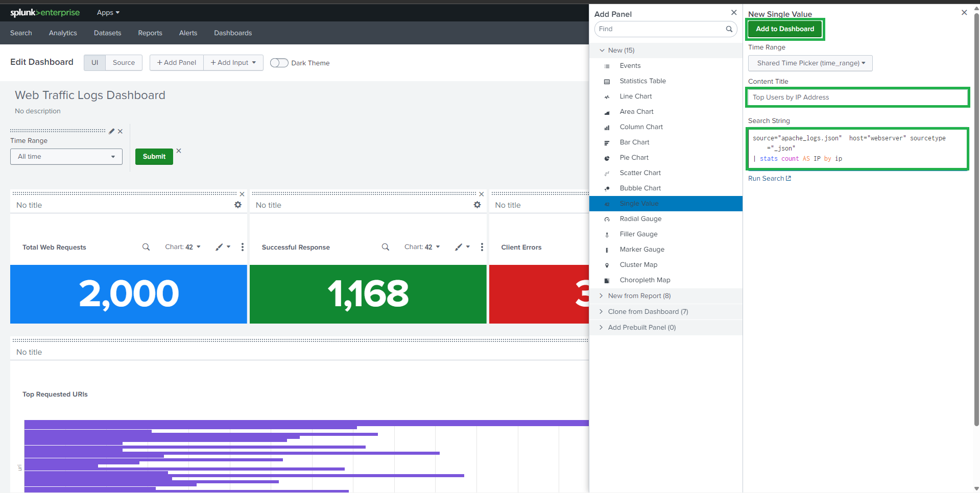
Task: Switch dashboard editor to UI mode
Action: point(94,63)
